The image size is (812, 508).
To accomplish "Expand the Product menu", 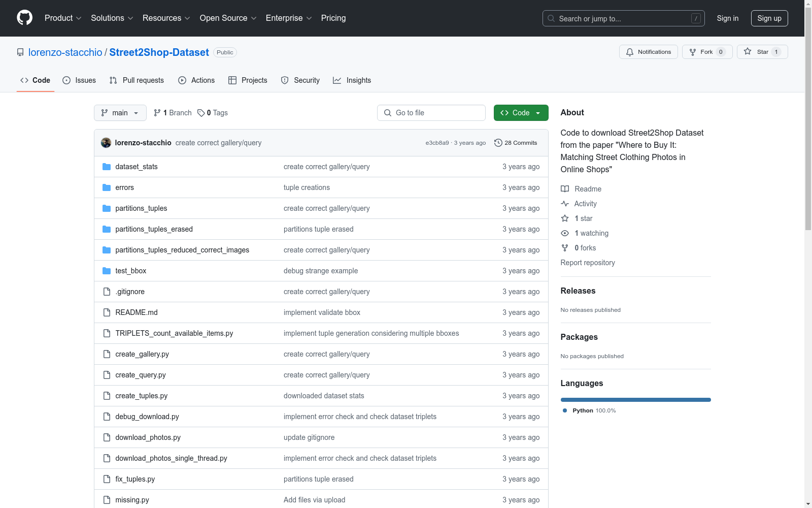I will coord(63,18).
